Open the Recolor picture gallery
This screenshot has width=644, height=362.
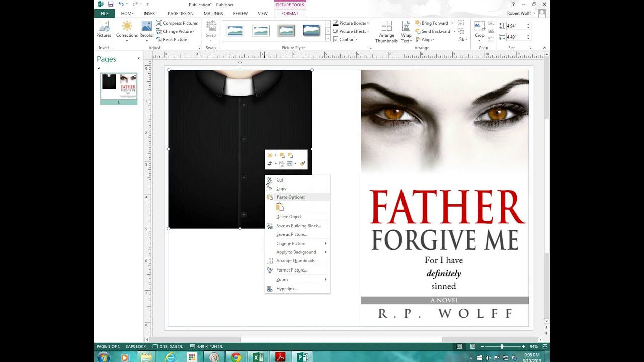point(147,30)
